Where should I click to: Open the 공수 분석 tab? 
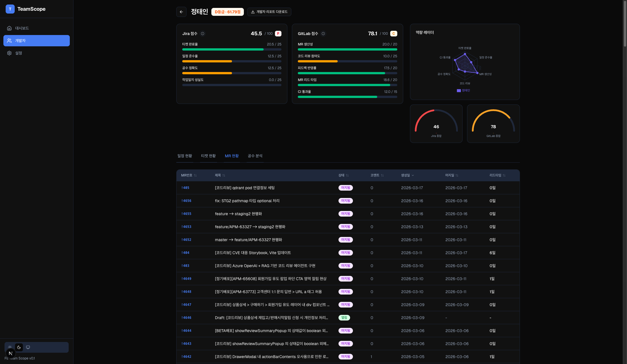click(x=255, y=156)
